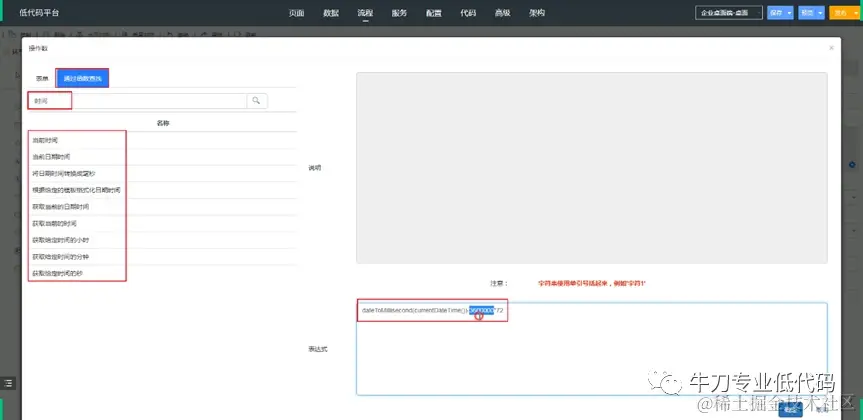Select the 获取当前的时间 function row
The width and height of the screenshot is (863, 420).
point(162,223)
